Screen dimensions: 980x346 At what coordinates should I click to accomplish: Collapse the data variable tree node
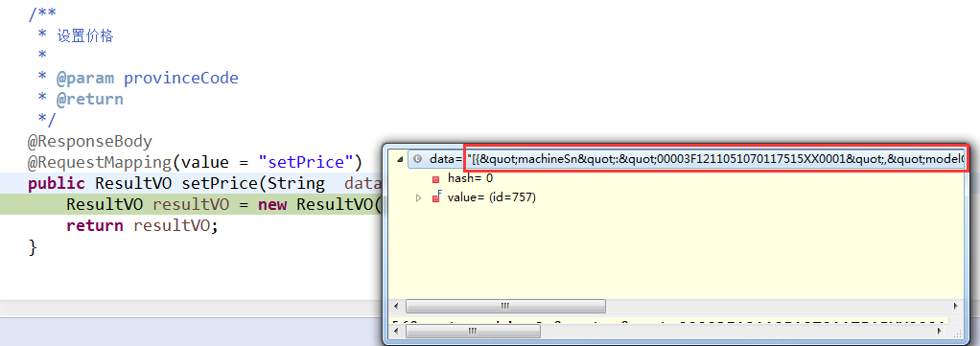click(400, 159)
